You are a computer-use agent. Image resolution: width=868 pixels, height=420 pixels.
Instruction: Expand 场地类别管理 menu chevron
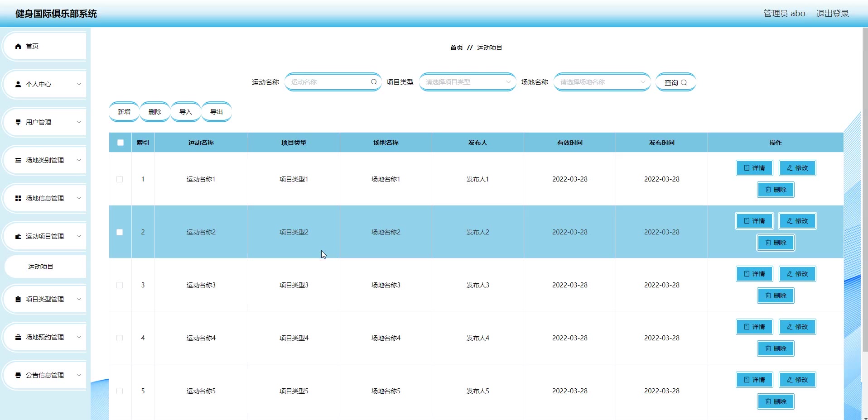tap(79, 160)
